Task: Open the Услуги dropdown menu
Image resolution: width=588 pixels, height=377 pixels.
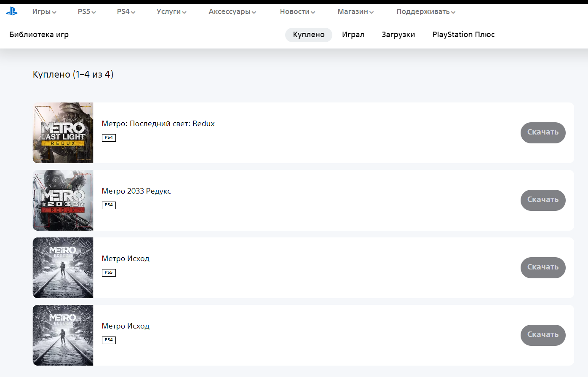Action: 171,12
